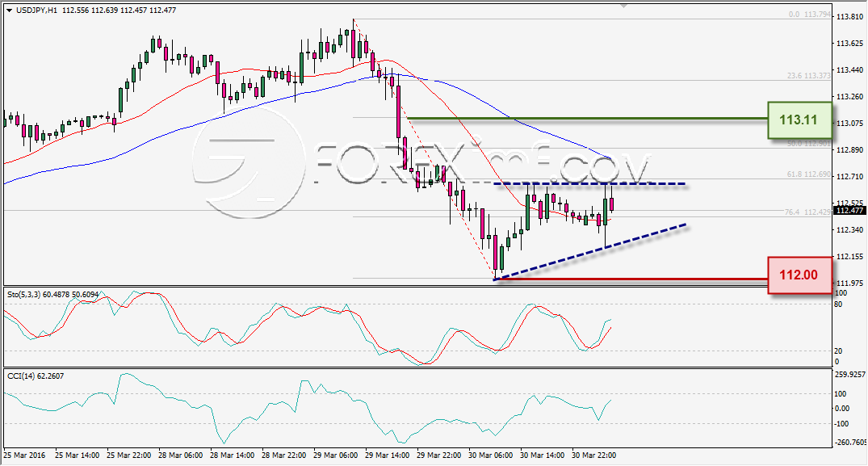868x466 pixels.
Task: Click the 25 Mar 2016 time label
Action: pyautogui.click(x=24, y=455)
